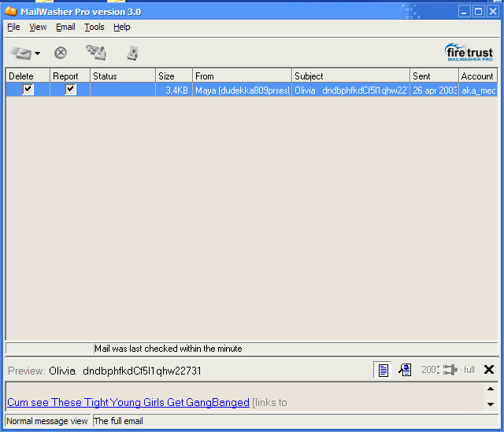Open the Tools menu
Screen dimensions: 504x432
click(x=94, y=27)
